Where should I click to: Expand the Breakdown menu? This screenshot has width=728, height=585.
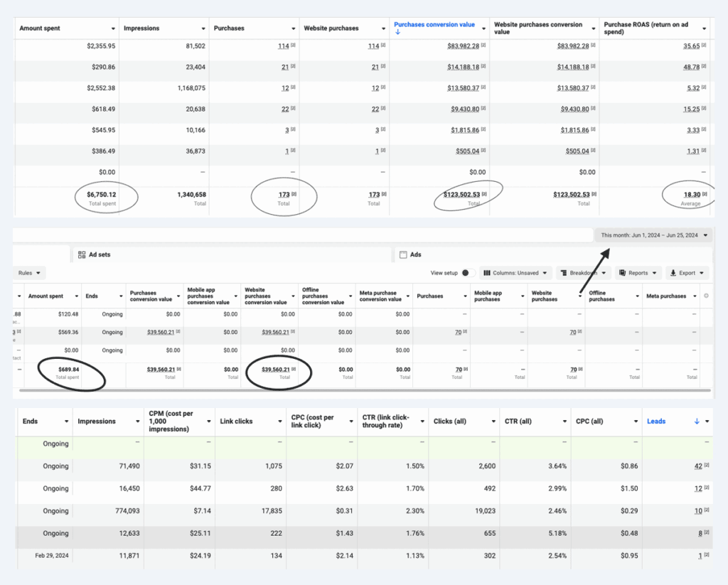click(x=584, y=273)
